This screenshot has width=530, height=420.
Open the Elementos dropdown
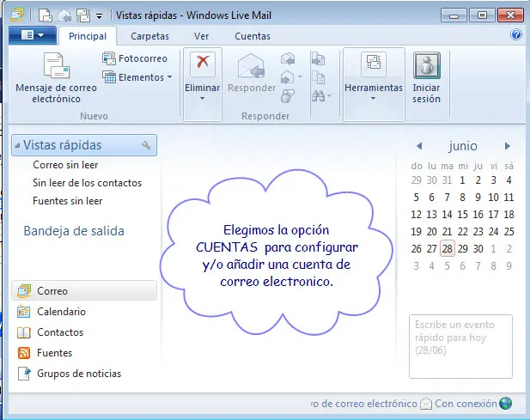tap(137, 77)
